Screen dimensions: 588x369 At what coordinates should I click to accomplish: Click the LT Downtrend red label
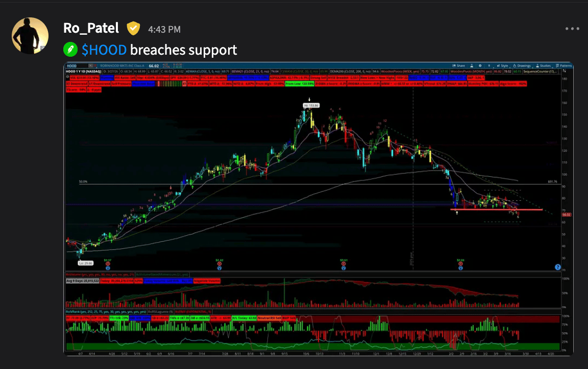click(x=100, y=84)
